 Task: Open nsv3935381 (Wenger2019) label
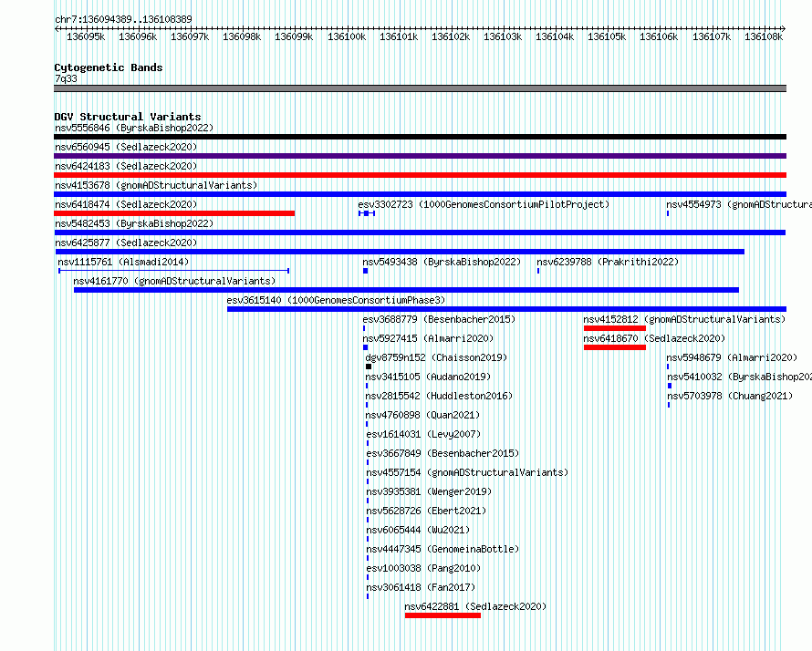430,491
